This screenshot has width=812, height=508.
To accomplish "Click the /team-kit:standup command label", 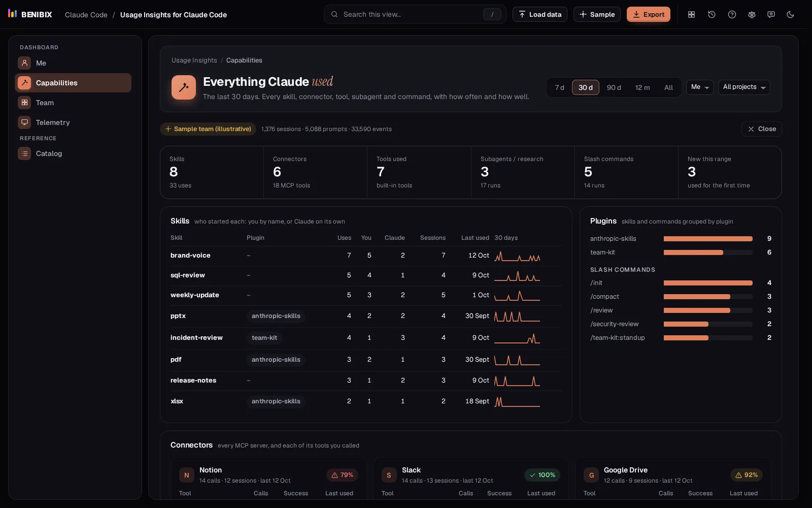I will click(618, 338).
